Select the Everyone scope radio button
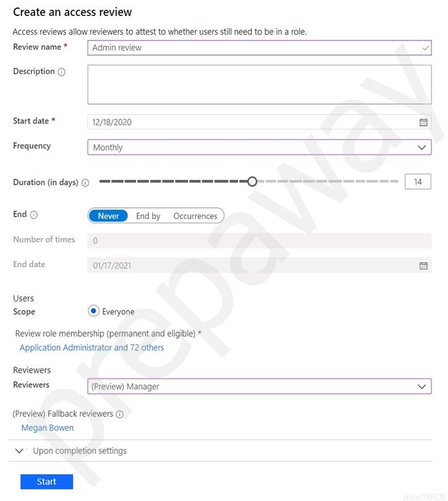This screenshot has height=501, width=448. coord(94,311)
